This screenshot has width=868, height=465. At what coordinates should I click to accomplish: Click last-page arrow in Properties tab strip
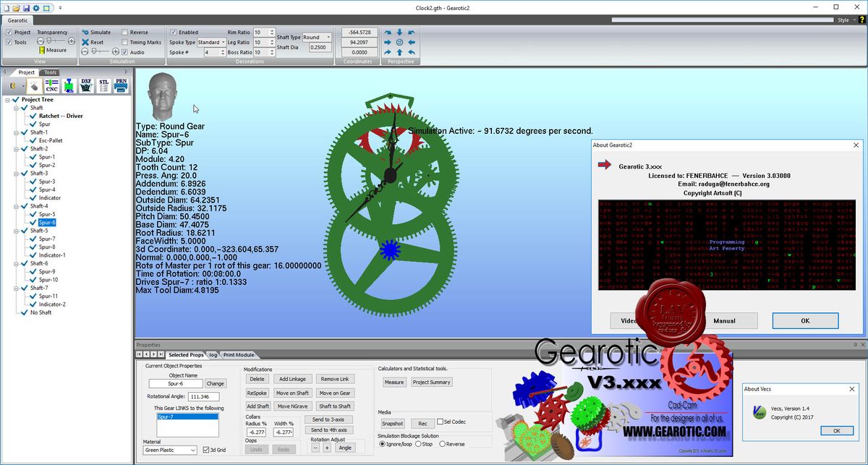[x=160, y=354]
